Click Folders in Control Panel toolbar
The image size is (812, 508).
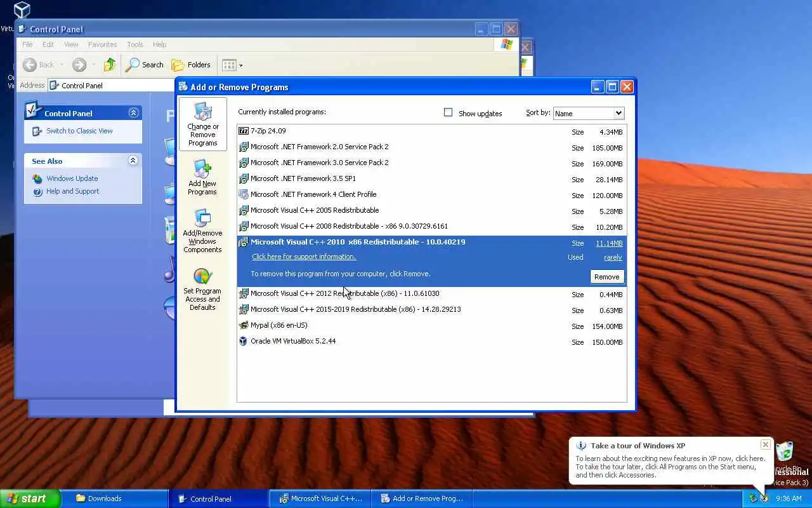191,64
